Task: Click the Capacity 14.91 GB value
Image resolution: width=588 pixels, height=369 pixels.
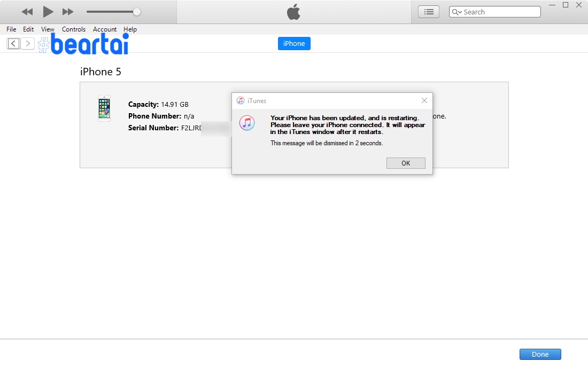Action: [x=175, y=105]
